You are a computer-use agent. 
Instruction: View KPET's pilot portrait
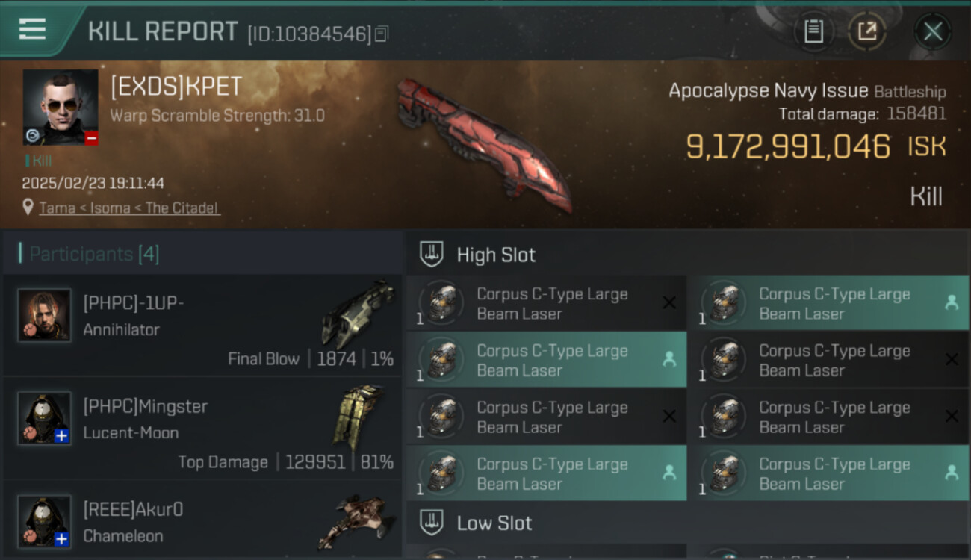click(61, 107)
